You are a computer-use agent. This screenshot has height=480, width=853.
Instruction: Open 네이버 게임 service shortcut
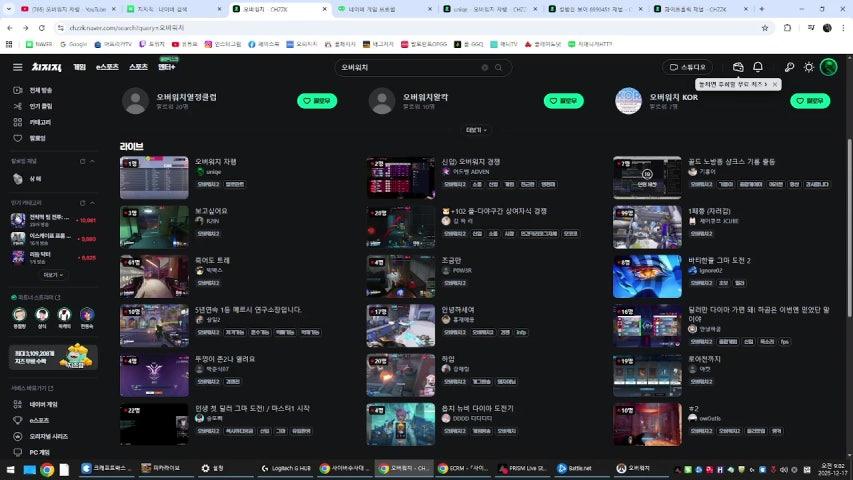click(x=36, y=404)
